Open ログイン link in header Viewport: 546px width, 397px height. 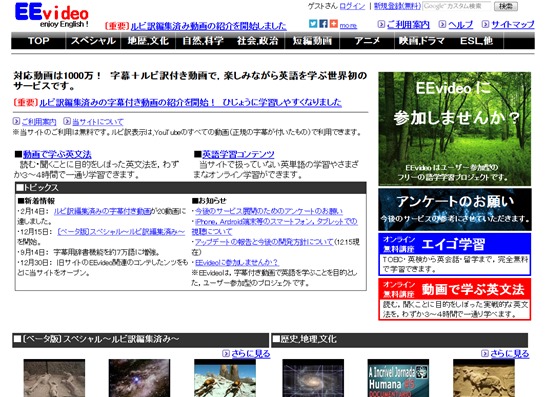[352, 6]
